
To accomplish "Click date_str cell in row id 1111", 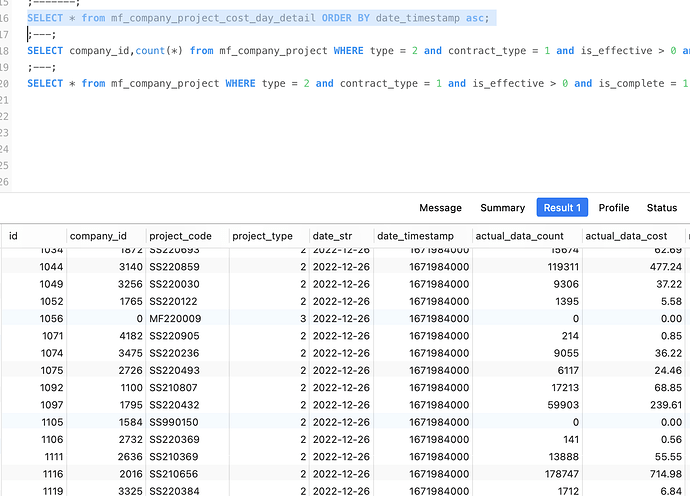I will tap(341, 456).
